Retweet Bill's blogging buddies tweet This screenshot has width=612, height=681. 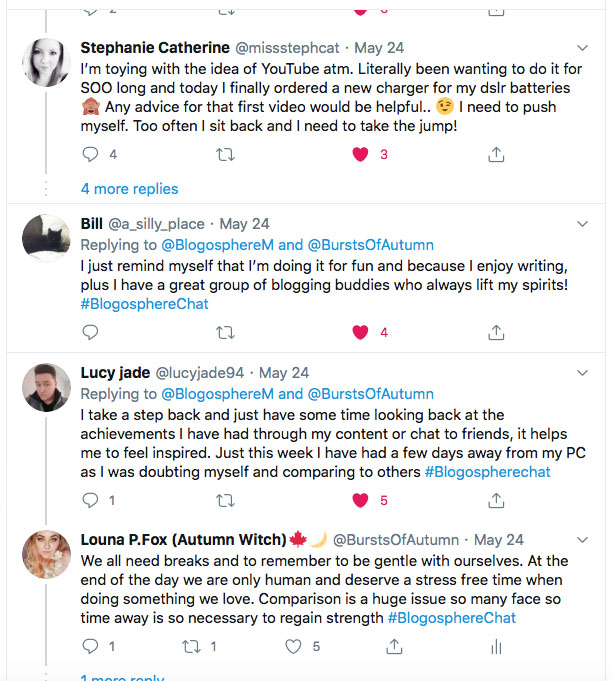226,332
